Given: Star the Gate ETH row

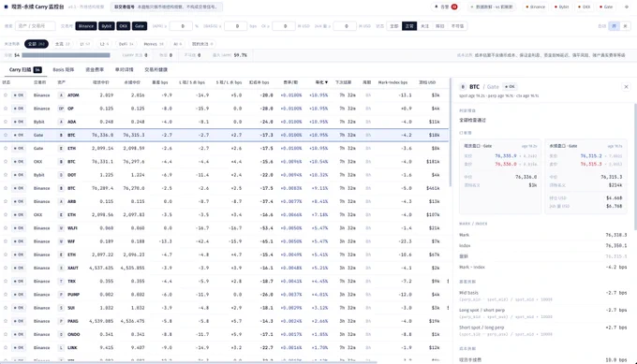Looking at the screenshot, I should coord(6,149).
